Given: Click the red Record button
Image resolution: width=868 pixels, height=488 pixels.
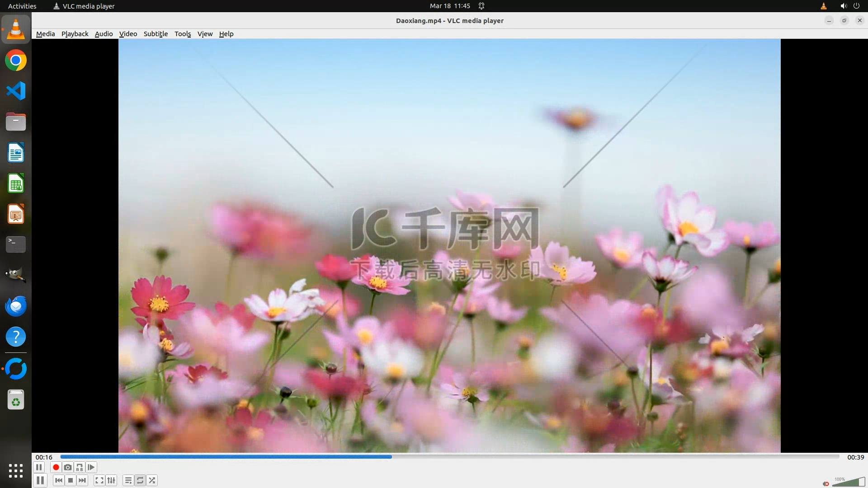Looking at the screenshot, I should click(x=56, y=467).
